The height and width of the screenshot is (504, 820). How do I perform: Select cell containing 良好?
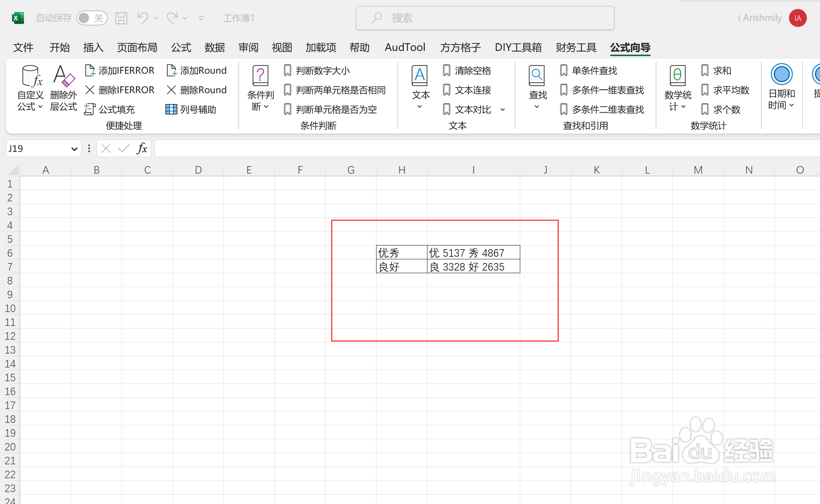pyautogui.click(x=402, y=267)
